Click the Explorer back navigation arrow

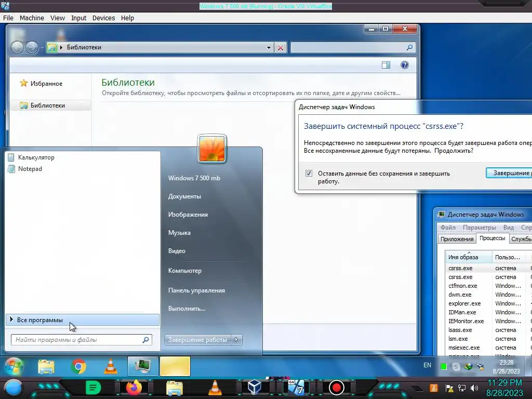17,47
